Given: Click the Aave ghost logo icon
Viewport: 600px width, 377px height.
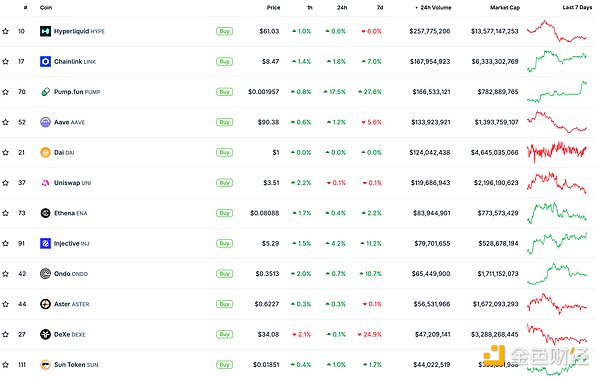Looking at the screenshot, I should [45, 122].
